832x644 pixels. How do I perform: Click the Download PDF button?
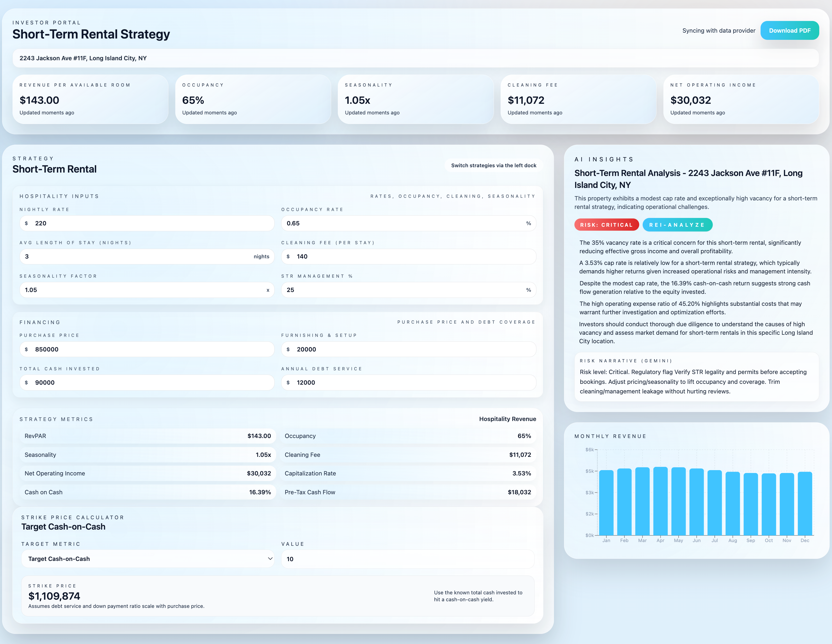[x=789, y=31]
